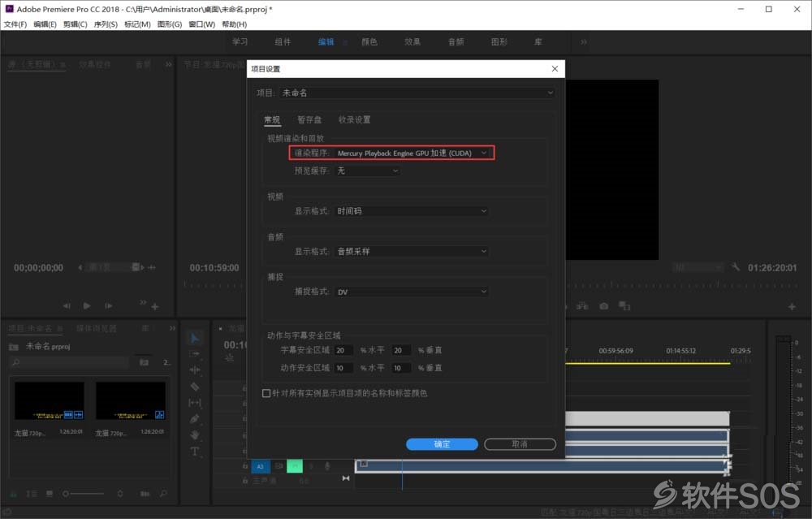Click the 确定 button
The image size is (812, 519).
click(x=442, y=444)
